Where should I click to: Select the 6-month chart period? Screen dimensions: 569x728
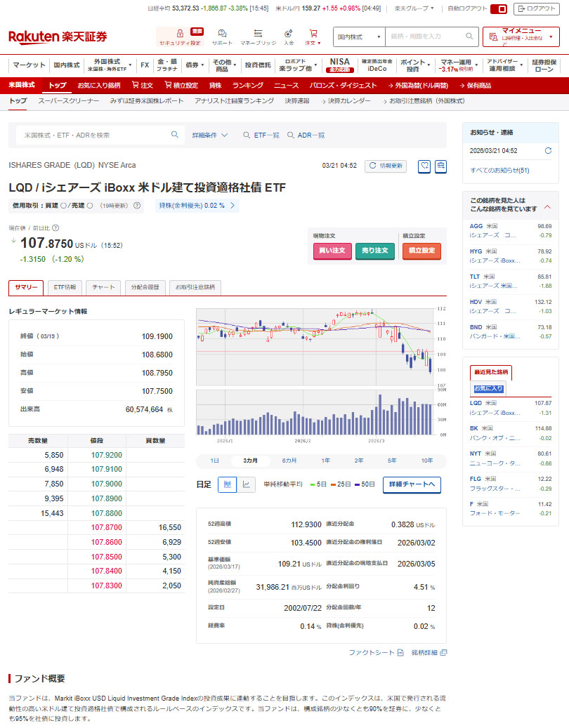[289, 461]
